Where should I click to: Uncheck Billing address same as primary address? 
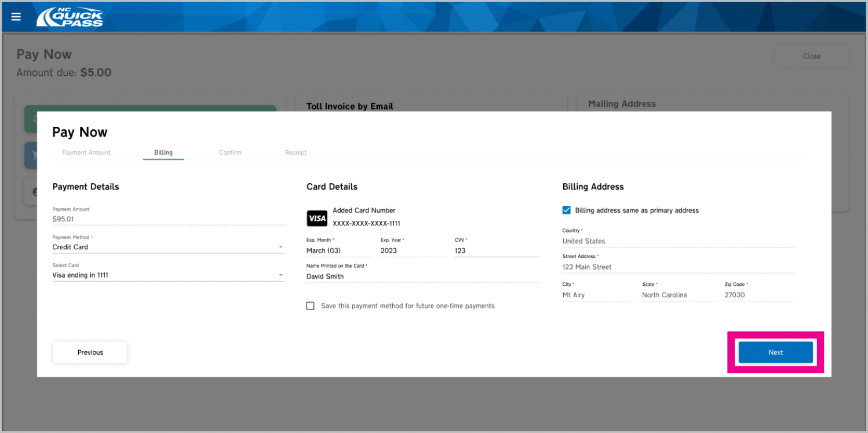(x=567, y=210)
